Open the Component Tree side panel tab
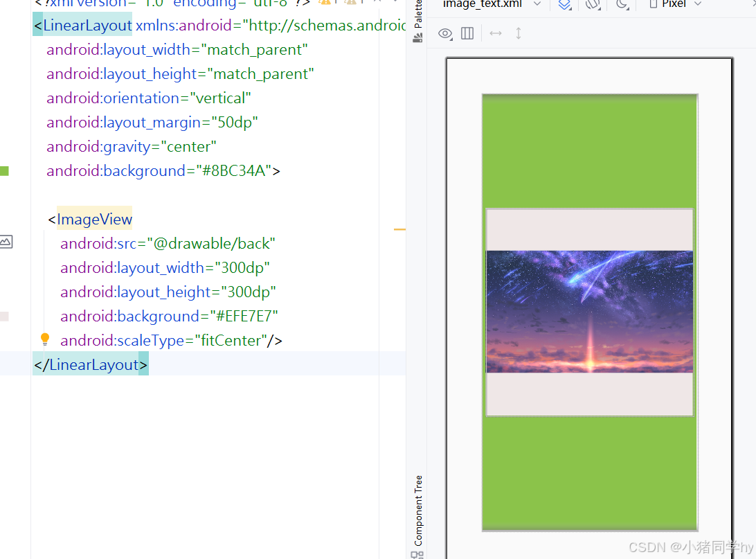The width and height of the screenshot is (756, 559). coord(418,517)
